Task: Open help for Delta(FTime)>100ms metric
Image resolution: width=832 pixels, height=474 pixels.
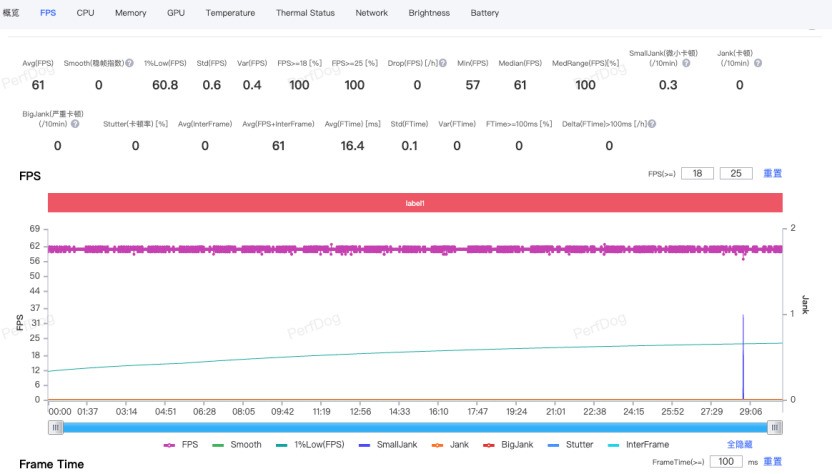Action: [652, 124]
